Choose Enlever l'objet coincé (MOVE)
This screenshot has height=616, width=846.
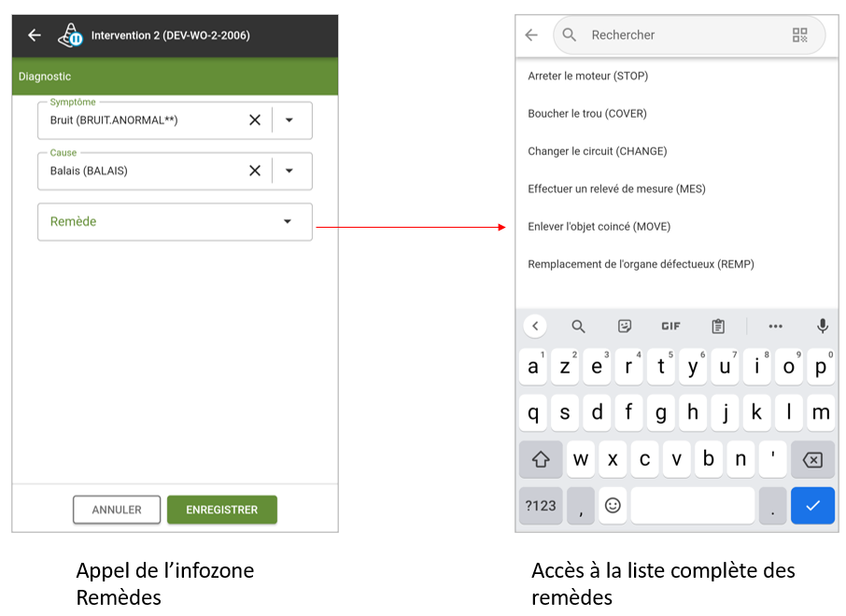pyautogui.click(x=599, y=227)
